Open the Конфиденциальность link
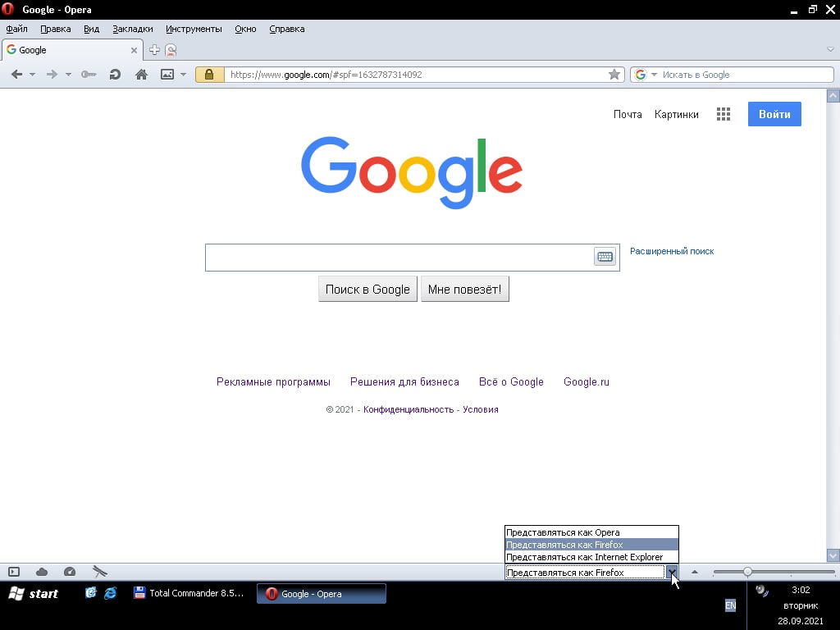Screen dimensions: 840x630 pos(409,410)
